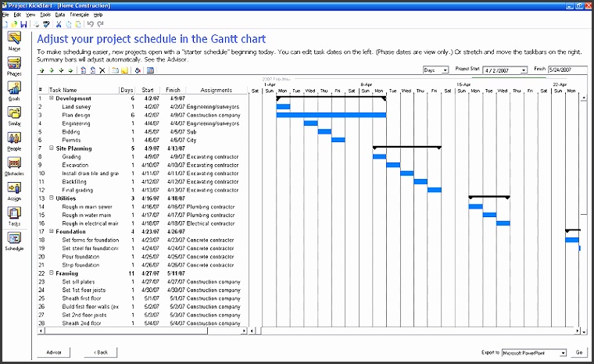The height and width of the screenshot is (364, 594).
Task: Click the Gantt chart vertical scrollbar up arrow
Action: (584, 98)
